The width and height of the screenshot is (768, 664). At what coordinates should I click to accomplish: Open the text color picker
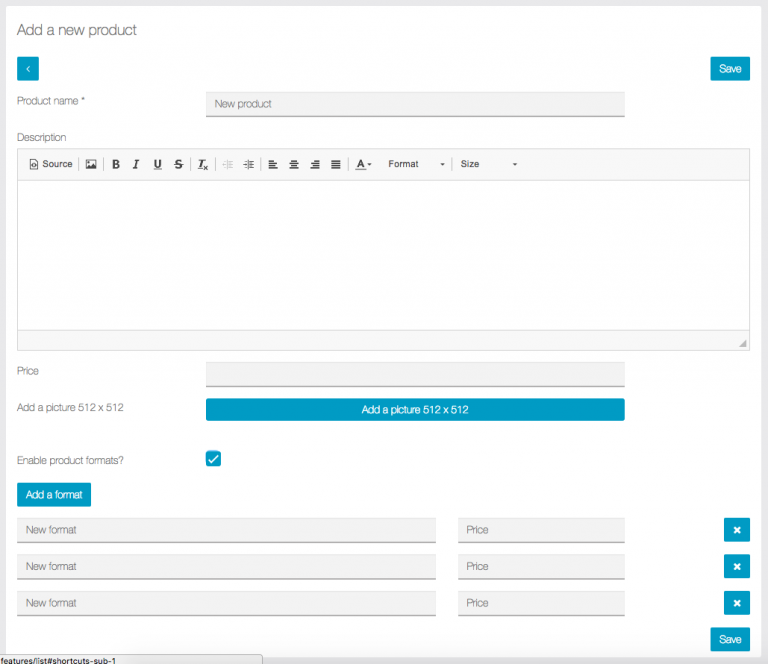click(364, 164)
